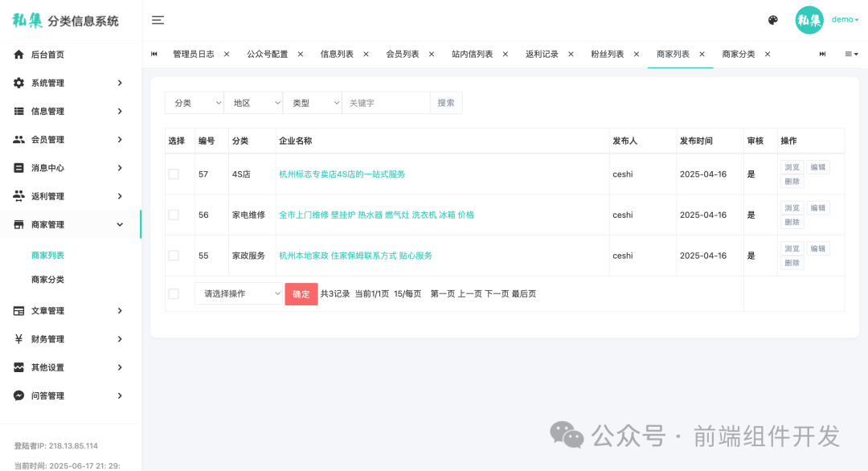The width and height of the screenshot is (868, 471).
Task: Click the yen icon for 财务管理
Action: pos(18,338)
